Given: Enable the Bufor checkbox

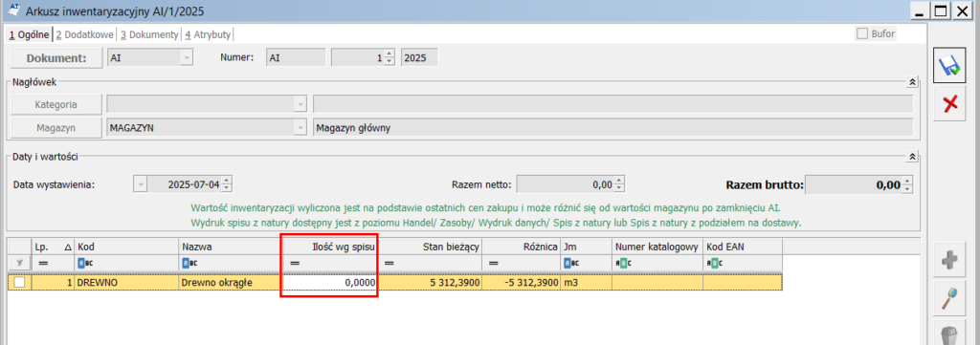Looking at the screenshot, I should [x=862, y=33].
